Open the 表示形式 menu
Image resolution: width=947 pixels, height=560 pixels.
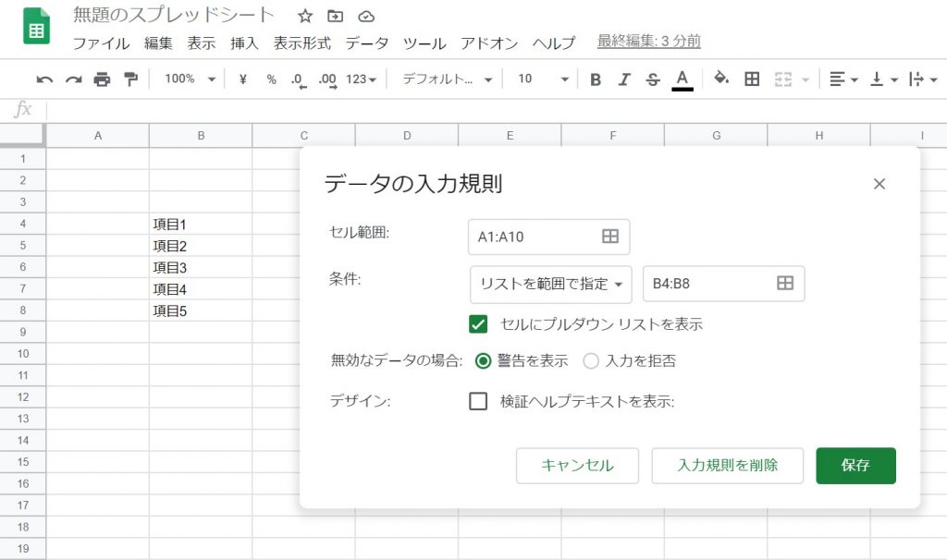click(302, 43)
